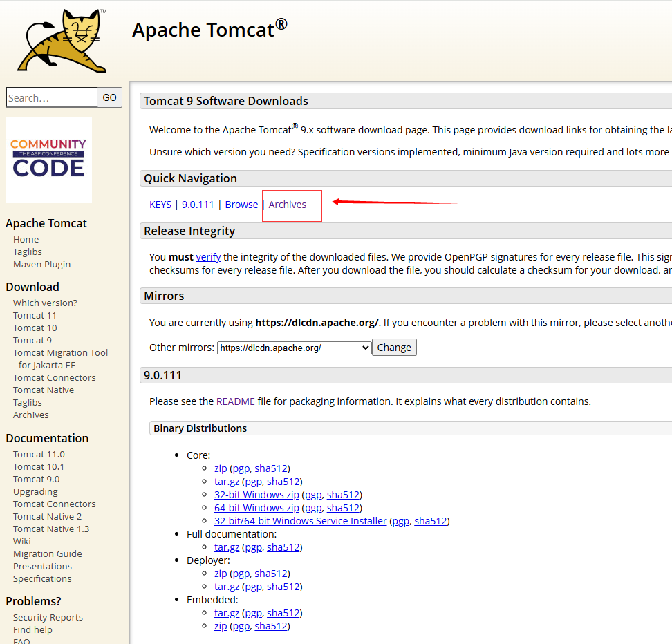Screen dimensions: 672x644
Task: Download the Embedded tar.gz
Action: [x=227, y=613]
